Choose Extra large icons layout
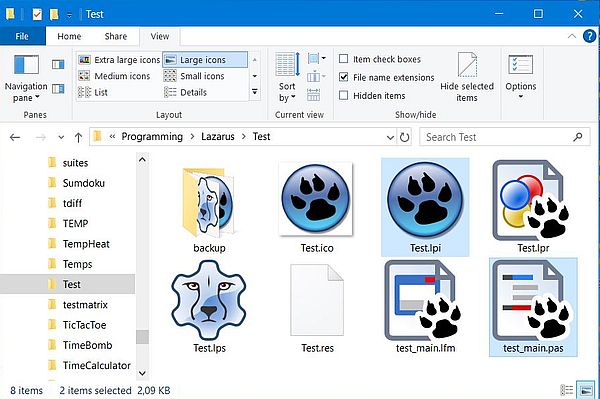The height and width of the screenshot is (399, 600). point(119,60)
